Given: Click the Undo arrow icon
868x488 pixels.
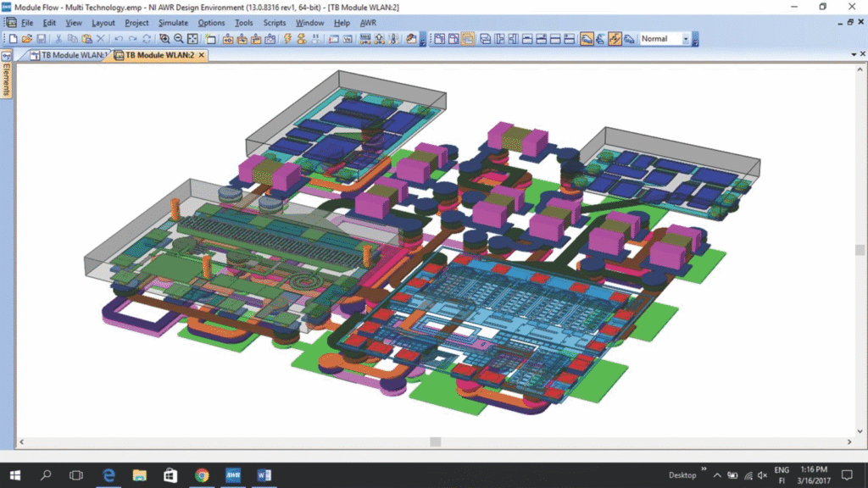Looking at the screenshot, I should [x=119, y=39].
